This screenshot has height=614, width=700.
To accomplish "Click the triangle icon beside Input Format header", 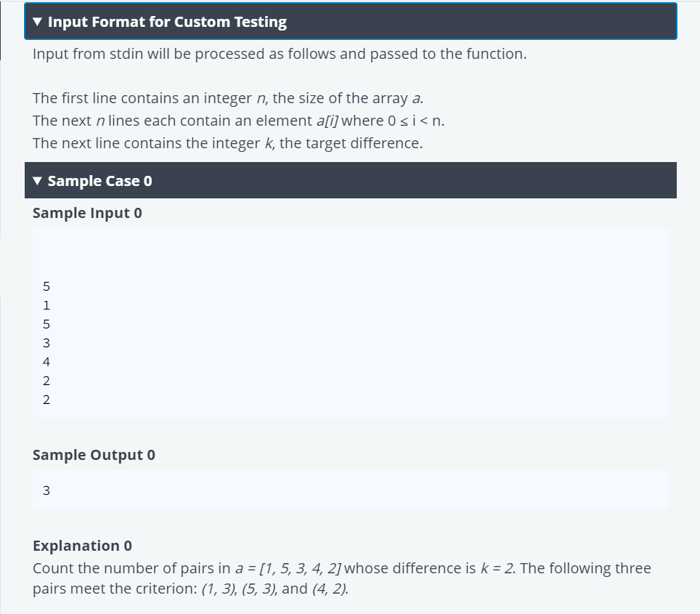I will point(37,21).
